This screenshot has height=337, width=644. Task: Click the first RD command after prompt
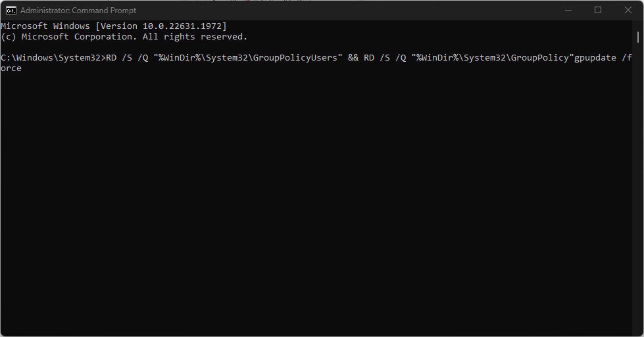click(x=111, y=58)
